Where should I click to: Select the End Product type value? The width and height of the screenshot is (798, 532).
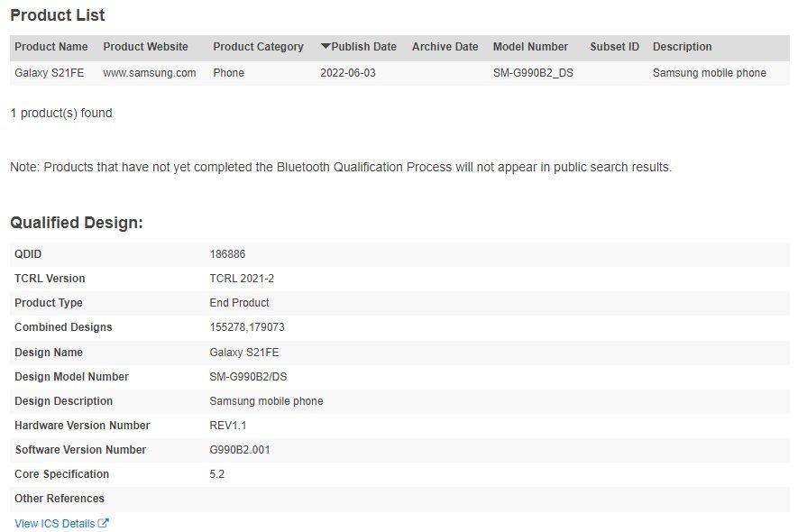(x=239, y=303)
